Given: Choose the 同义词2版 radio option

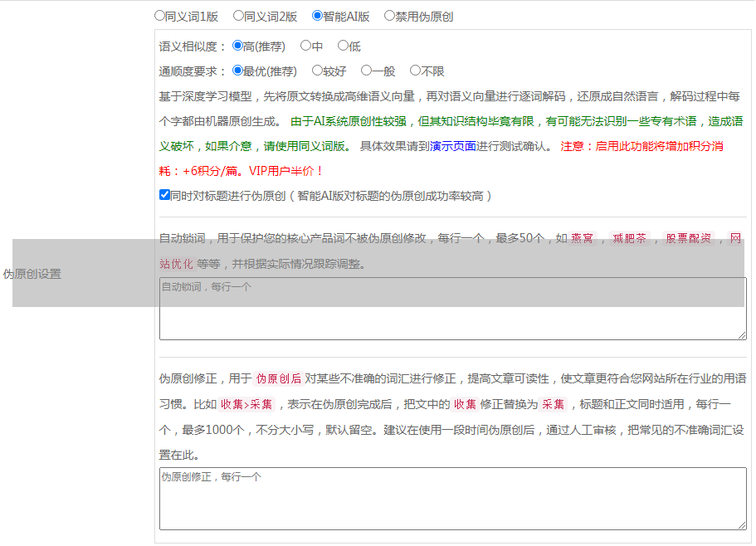Looking at the screenshot, I should pyautogui.click(x=238, y=16).
